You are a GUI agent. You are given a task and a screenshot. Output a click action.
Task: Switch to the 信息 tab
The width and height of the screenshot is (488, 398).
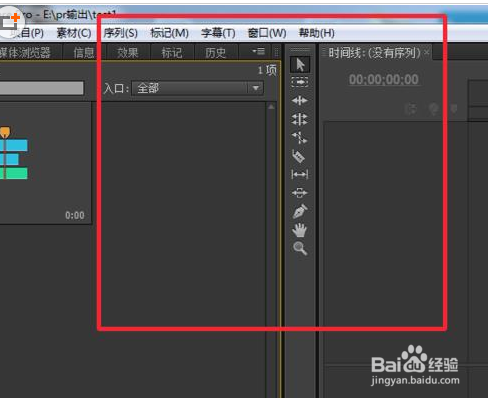[x=84, y=52]
